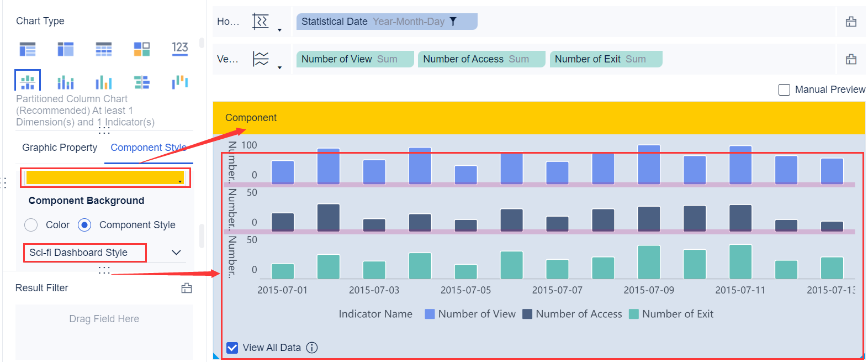Screen dimensions: 868x362
Task: Click the 2015-07-09 axis label
Action: 649,290
